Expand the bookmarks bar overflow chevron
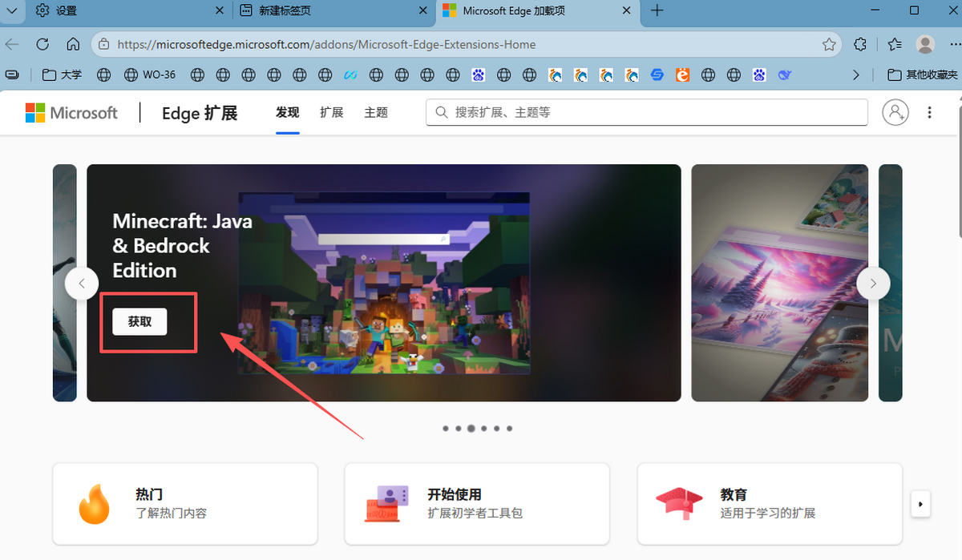This screenshot has width=962, height=560. pyautogui.click(x=856, y=75)
